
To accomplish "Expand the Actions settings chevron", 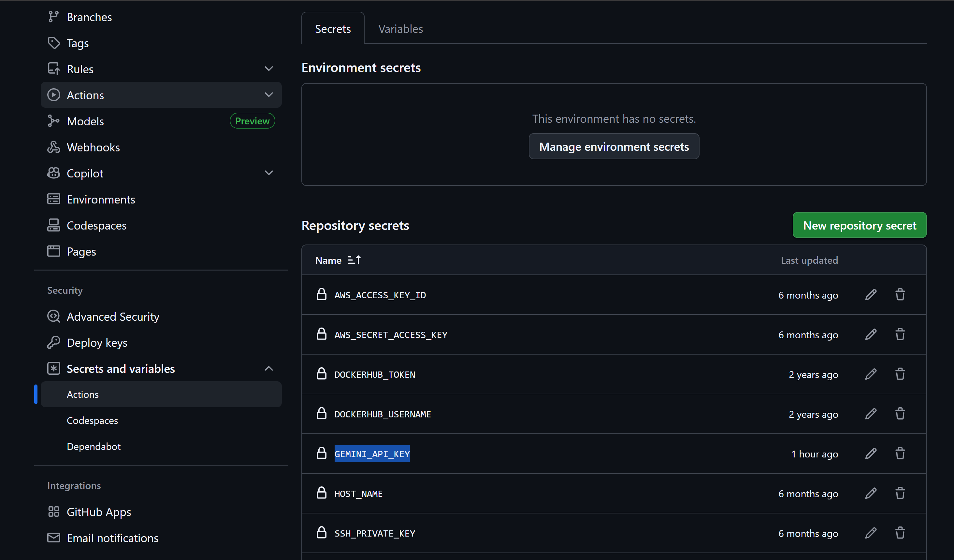I will pos(269,95).
